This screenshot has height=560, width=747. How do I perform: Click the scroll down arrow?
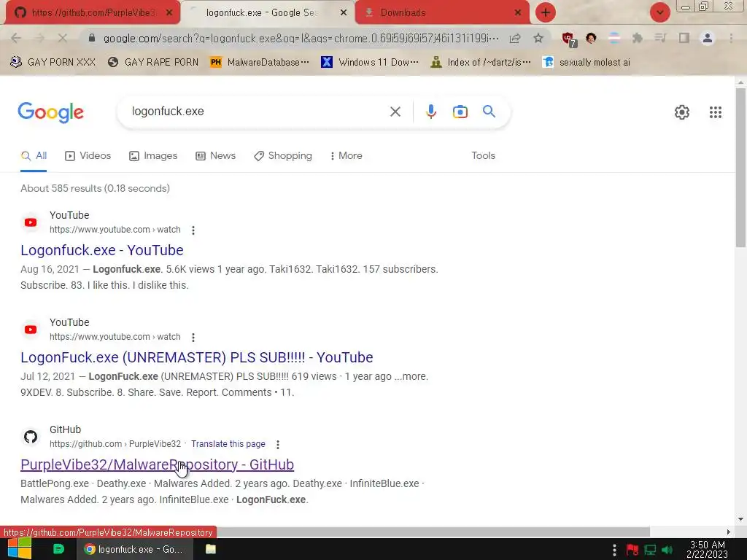click(740, 519)
